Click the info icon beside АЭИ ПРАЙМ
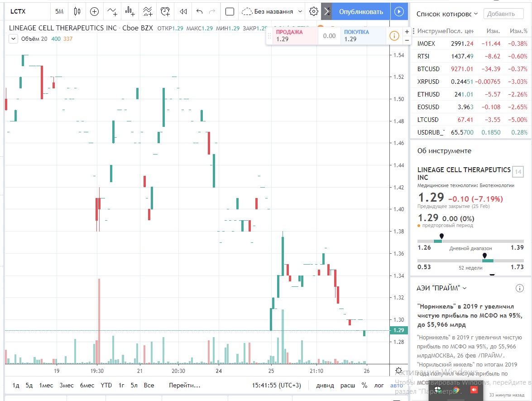This screenshot has height=401, width=532. 519,288
